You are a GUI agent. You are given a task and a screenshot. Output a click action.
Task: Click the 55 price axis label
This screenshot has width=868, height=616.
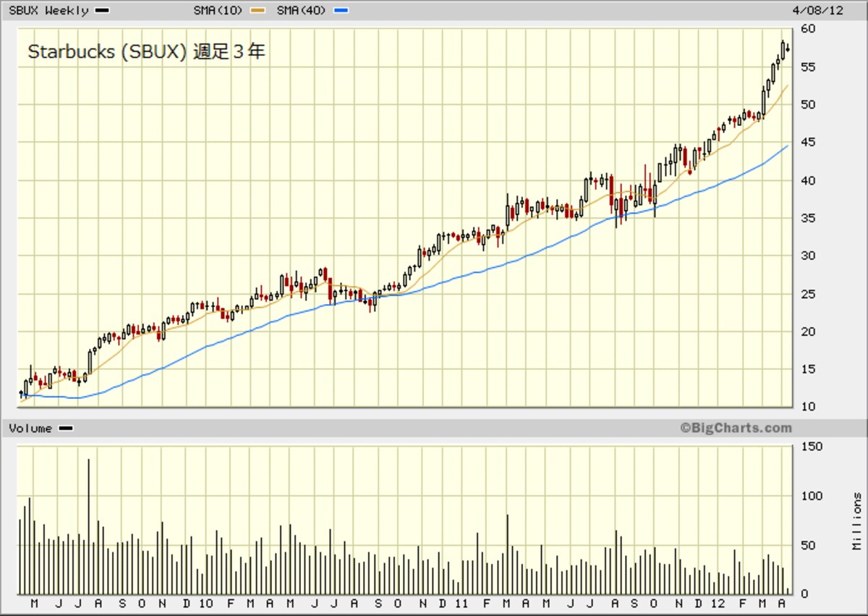[x=809, y=67]
